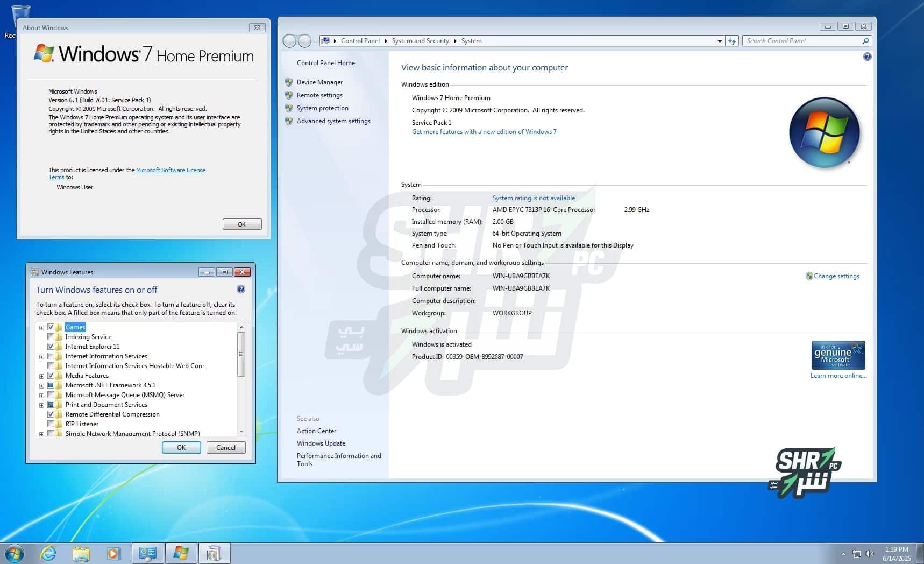Expand the Games feature tree node
Screen dimensions: 924x564
point(41,327)
